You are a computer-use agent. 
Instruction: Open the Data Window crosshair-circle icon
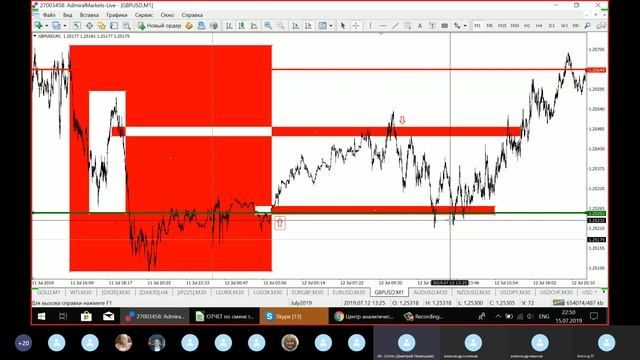(x=89, y=26)
